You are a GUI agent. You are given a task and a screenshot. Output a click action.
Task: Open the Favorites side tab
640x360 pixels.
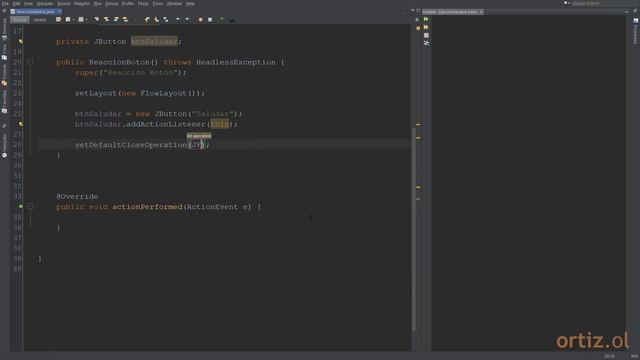coord(4,102)
